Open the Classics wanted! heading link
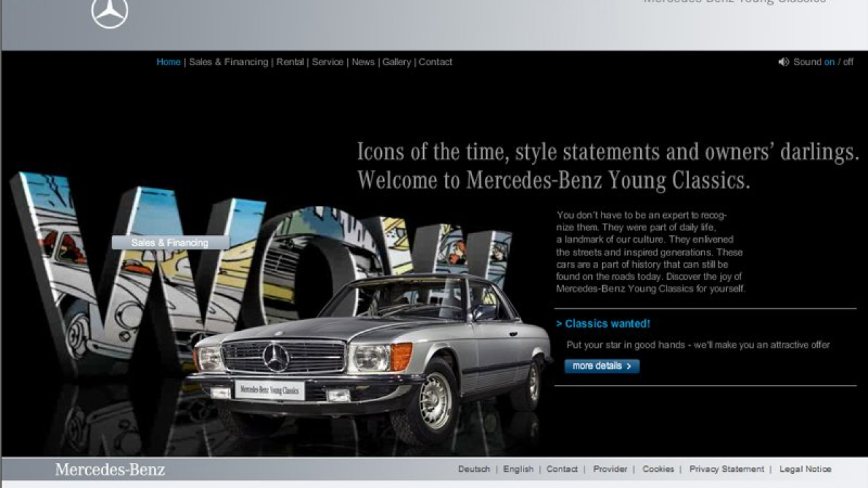This screenshot has width=868, height=488. [603, 324]
